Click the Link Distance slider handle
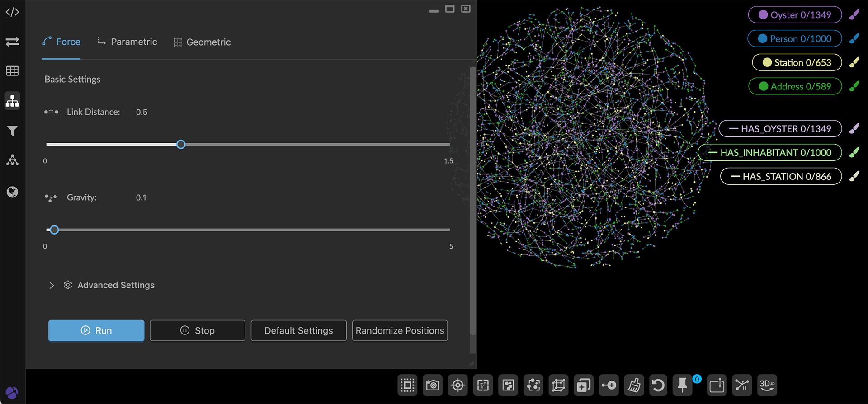868x404 pixels. coord(181,145)
